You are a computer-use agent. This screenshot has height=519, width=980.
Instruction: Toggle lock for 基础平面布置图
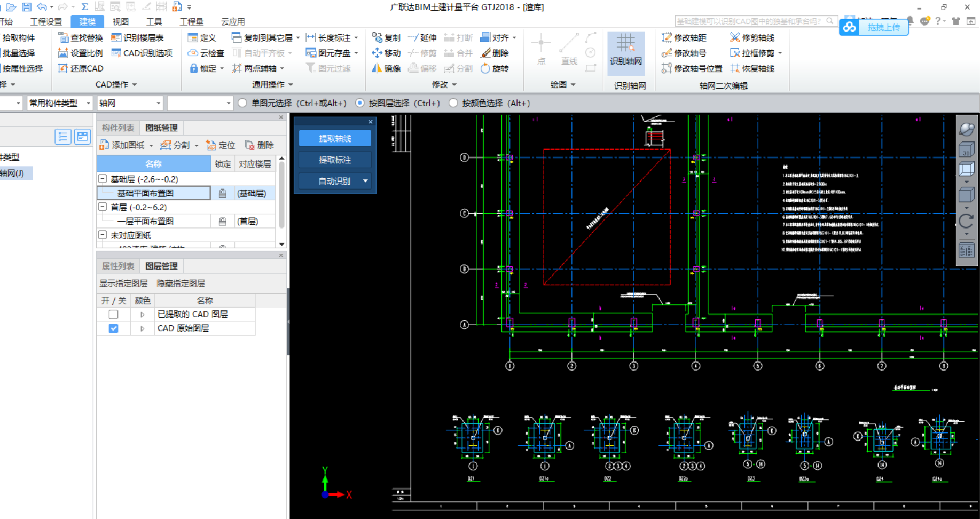click(223, 193)
